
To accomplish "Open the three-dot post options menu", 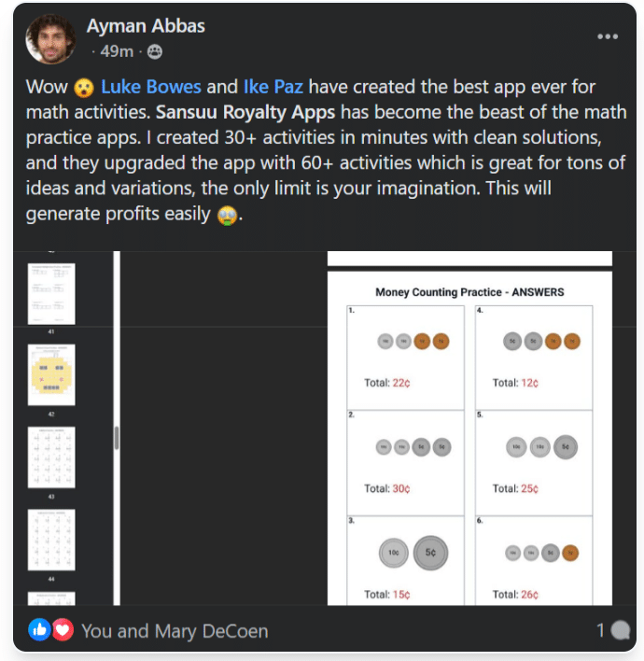I will click(608, 36).
